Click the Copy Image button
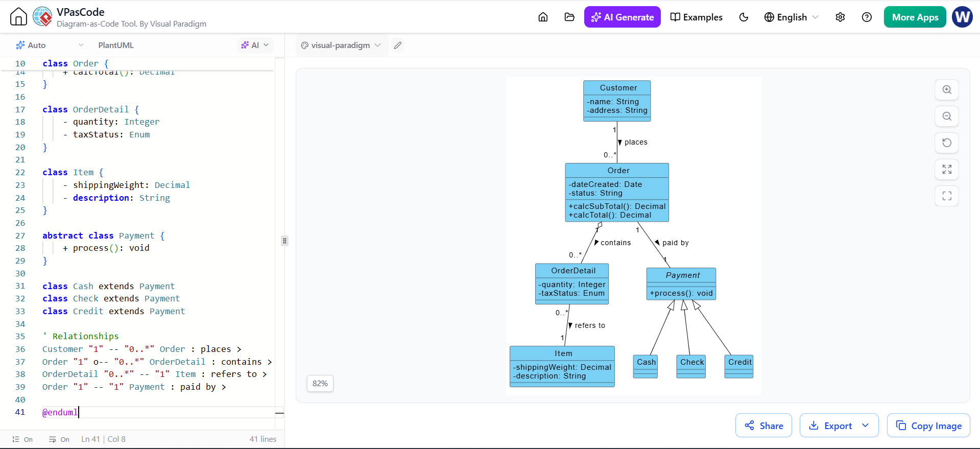 point(928,426)
